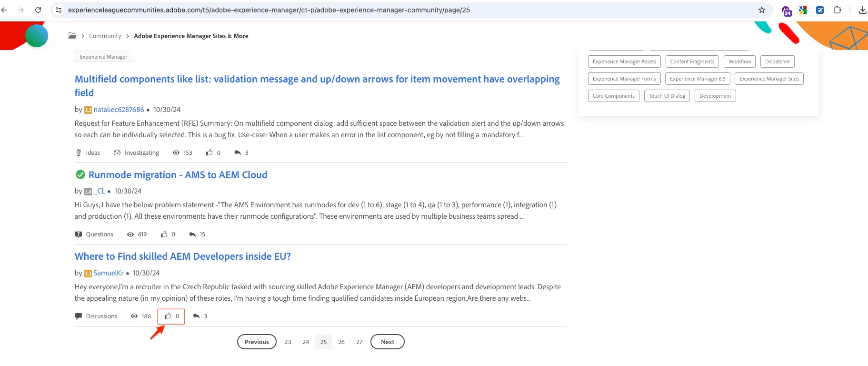868x366 pixels.
Task: Open the Extensions puzzle piece menu
Action: tap(837, 10)
